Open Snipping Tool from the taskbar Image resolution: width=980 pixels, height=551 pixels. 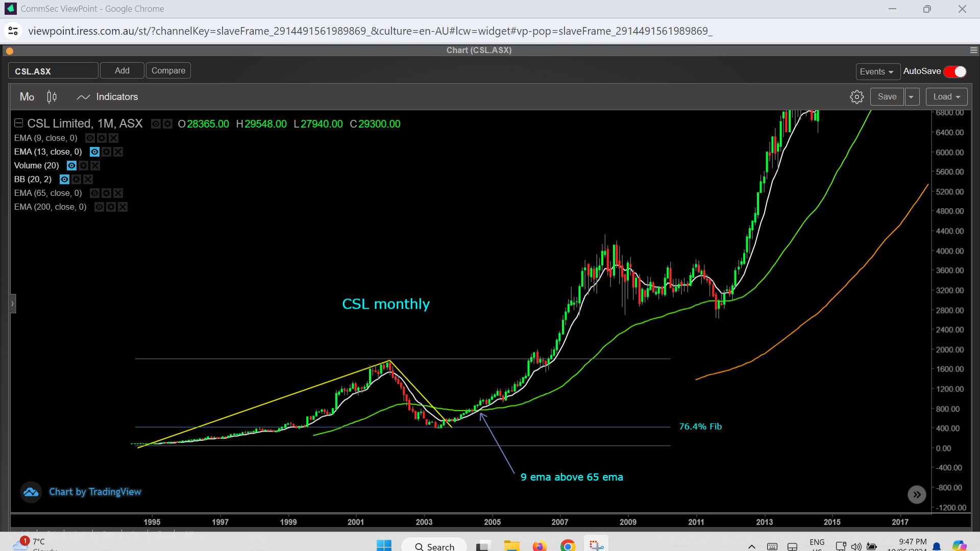click(x=596, y=545)
